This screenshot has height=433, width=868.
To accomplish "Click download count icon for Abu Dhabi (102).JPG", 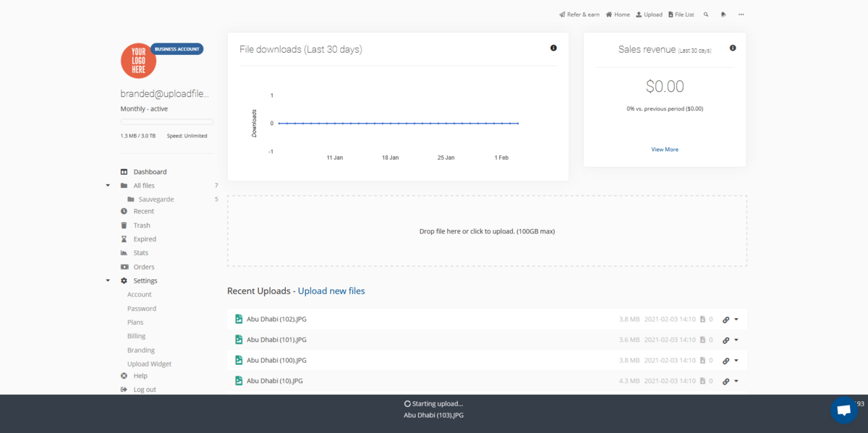I will click(x=703, y=319).
